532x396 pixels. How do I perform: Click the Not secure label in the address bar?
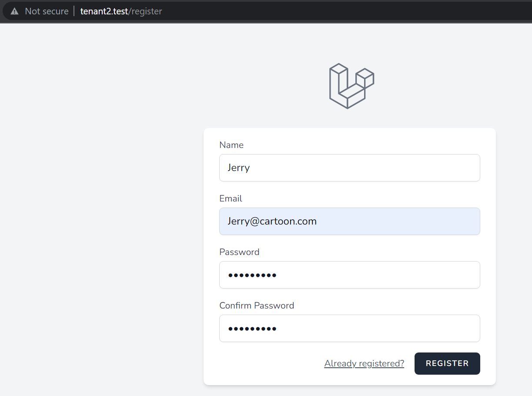tap(47, 11)
